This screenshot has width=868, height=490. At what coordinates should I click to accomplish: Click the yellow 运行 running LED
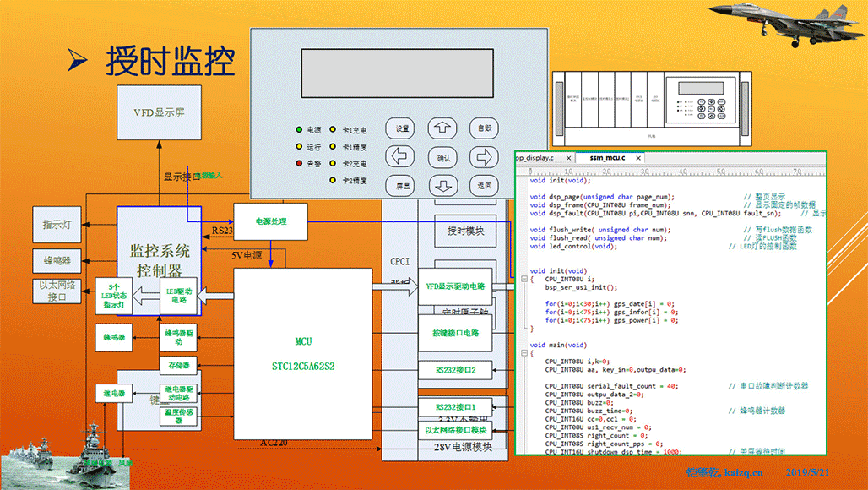click(298, 147)
